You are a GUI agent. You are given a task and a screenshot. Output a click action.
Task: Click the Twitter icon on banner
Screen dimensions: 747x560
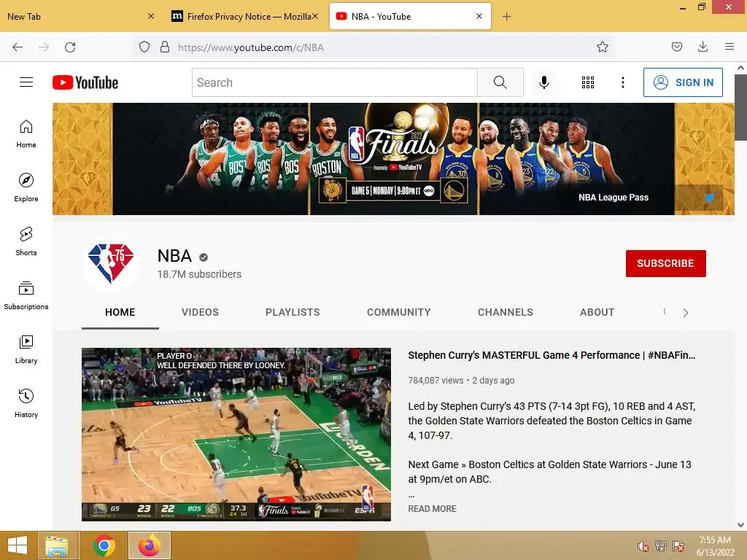click(x=709, y=198)
